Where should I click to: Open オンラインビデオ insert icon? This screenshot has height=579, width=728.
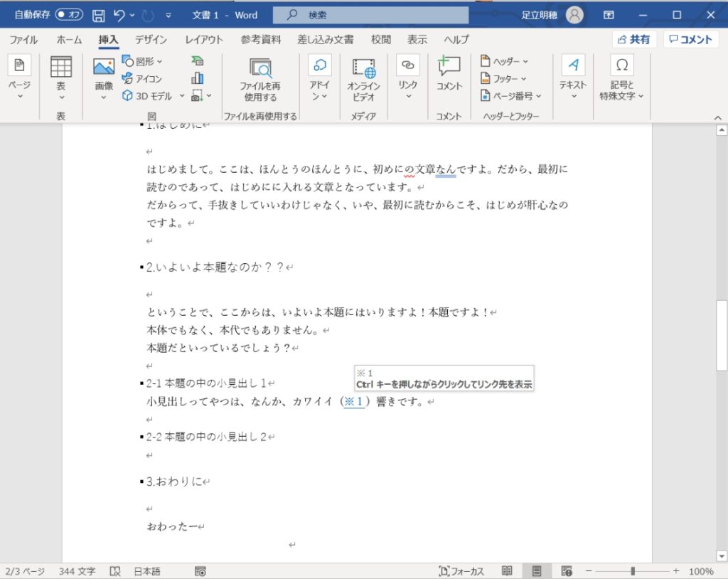(363, 69)
